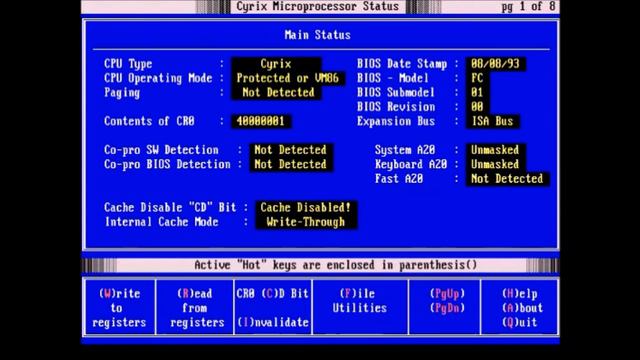This screenshot has width=640, height=360.
Task: Click the BIOS Model value FC
Action: point(477,78)
